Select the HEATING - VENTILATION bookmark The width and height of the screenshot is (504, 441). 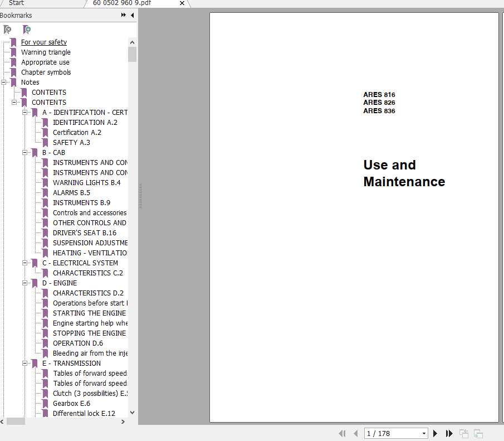click(x=90, y=253)
